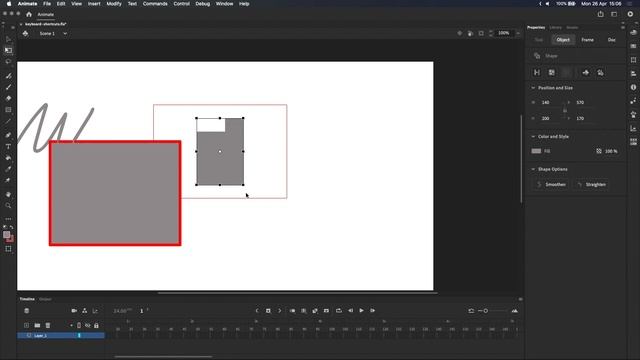
Task: Open the Modify menu
Action: pos(114,4)
